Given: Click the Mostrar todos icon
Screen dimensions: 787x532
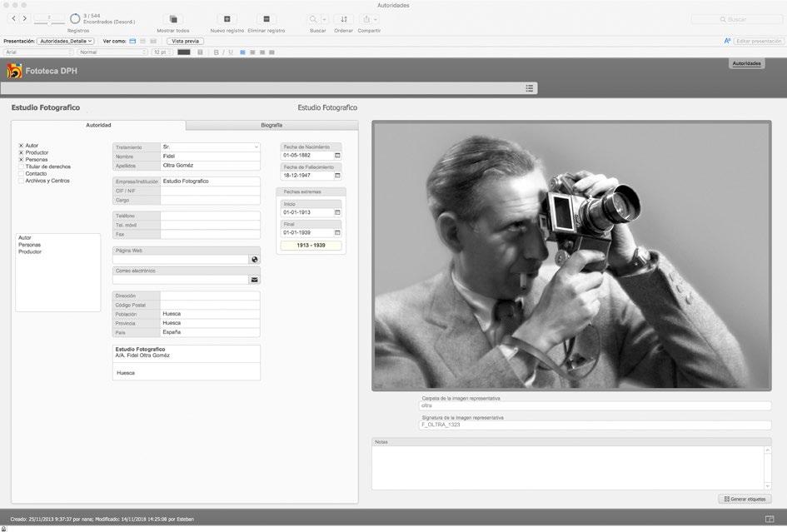Looking at the screenshot, I should pyautogui.click(x=173, y=19).
